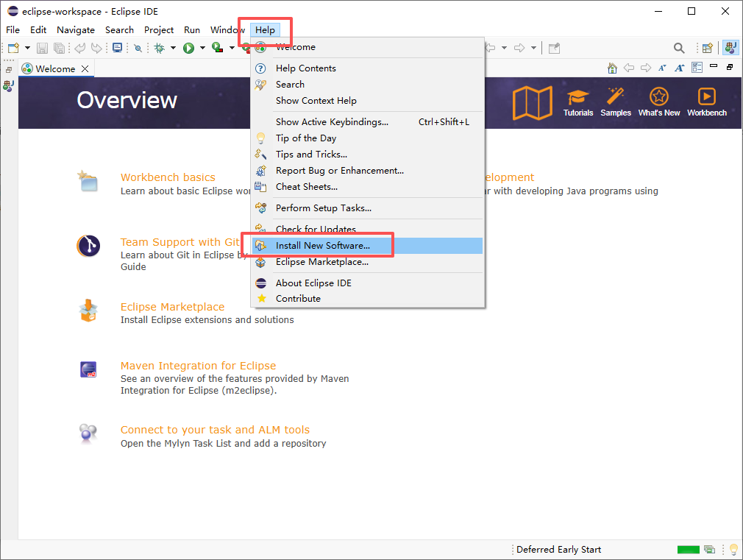Image resolution: width=743 pixels, height=560 pixels.
Task: Click the Welcome Home house icon
Action: tap(612, 68)
